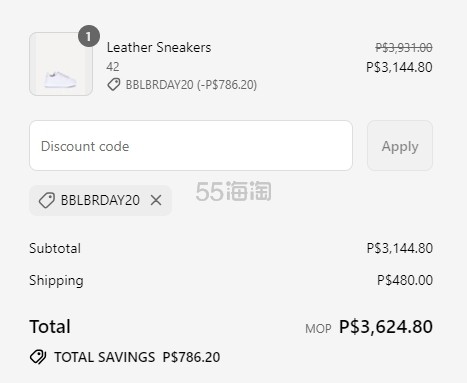The image size is (467, 383).
Task: Open the Leather Sneakers product thumbnail
Action: pyautogui.click(x=61, y=64)
